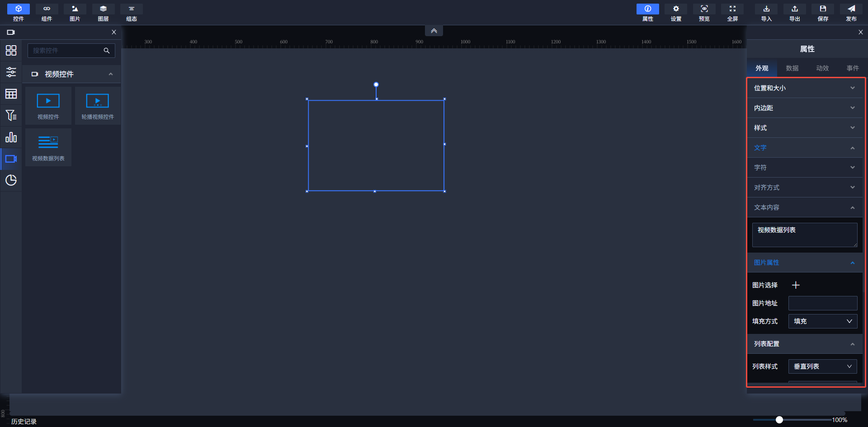Open the 列表样式 dropdown

(822, 366)
